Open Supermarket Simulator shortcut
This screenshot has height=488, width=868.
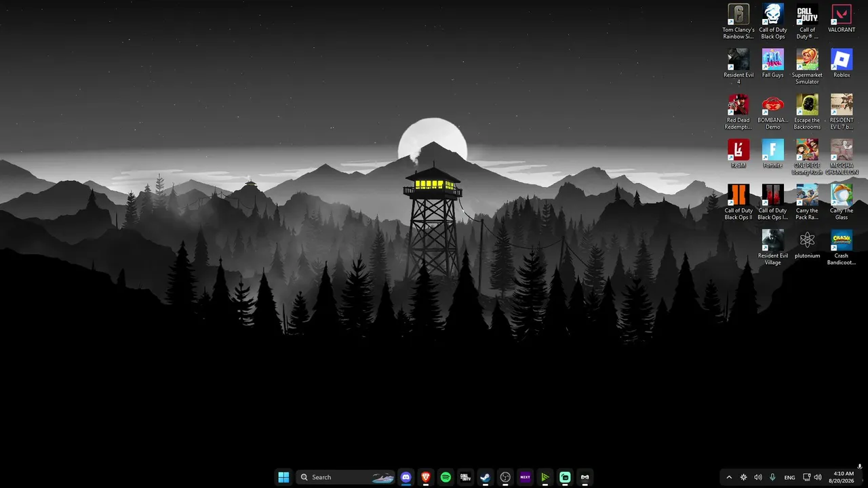coord(807,66)
